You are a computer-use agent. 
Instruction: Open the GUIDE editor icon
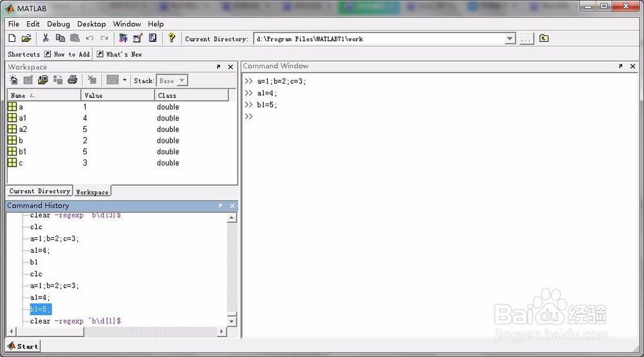tap(138, 38)
